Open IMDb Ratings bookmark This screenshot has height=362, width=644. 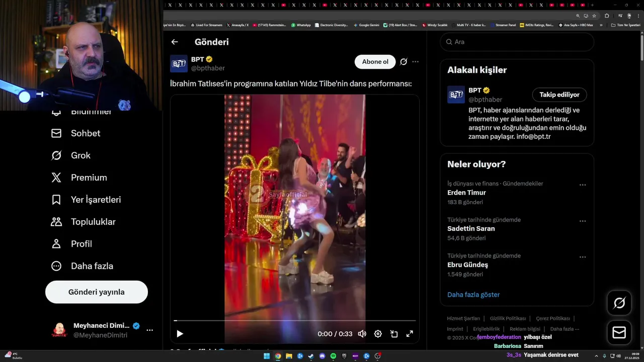536,25
